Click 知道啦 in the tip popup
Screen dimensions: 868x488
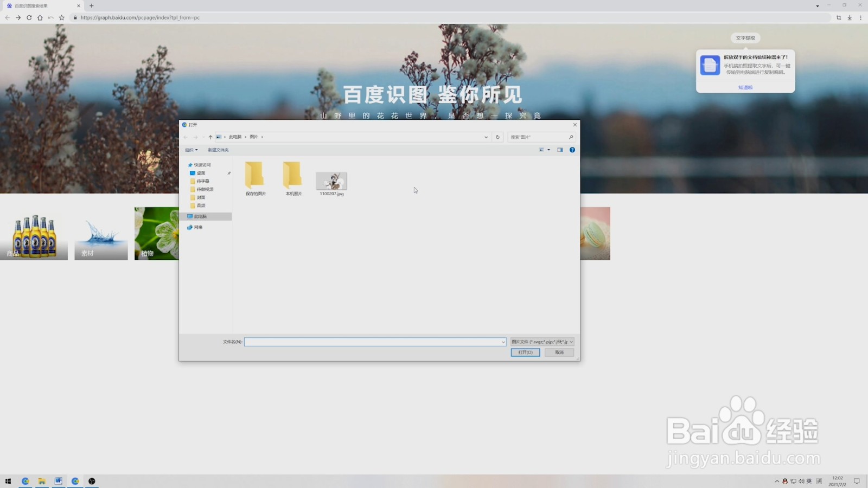(745, 87)
